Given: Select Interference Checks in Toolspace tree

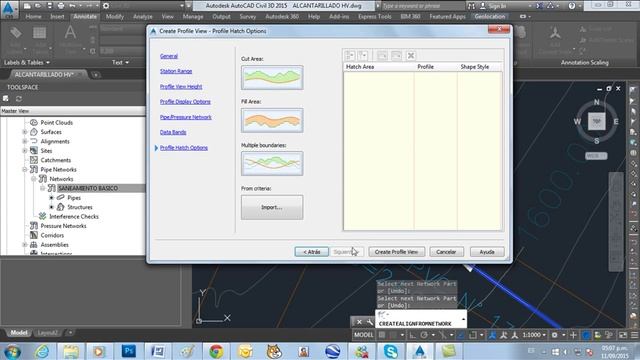Looking at the screenshot, I should (x=74, y=216).
